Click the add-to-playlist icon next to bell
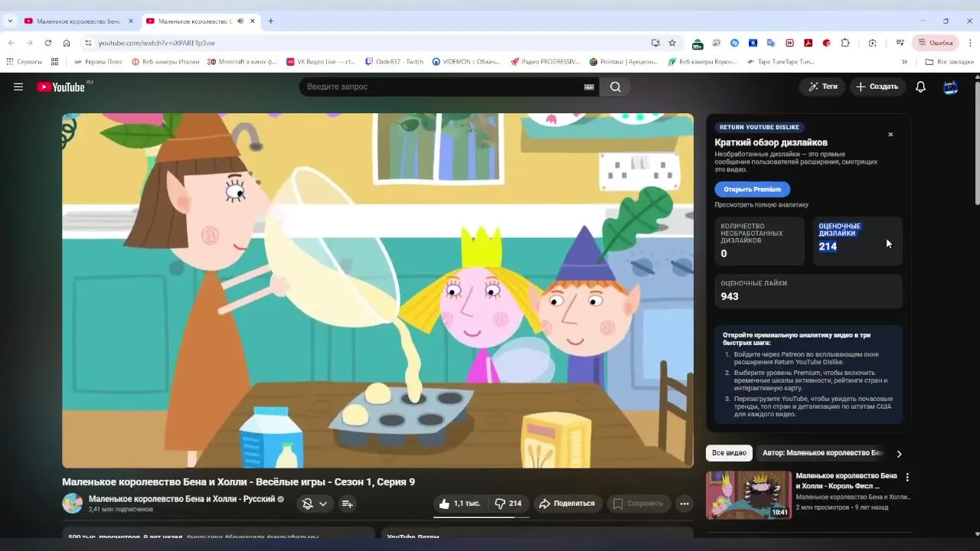980x551 pixels. tap(347, 504)
